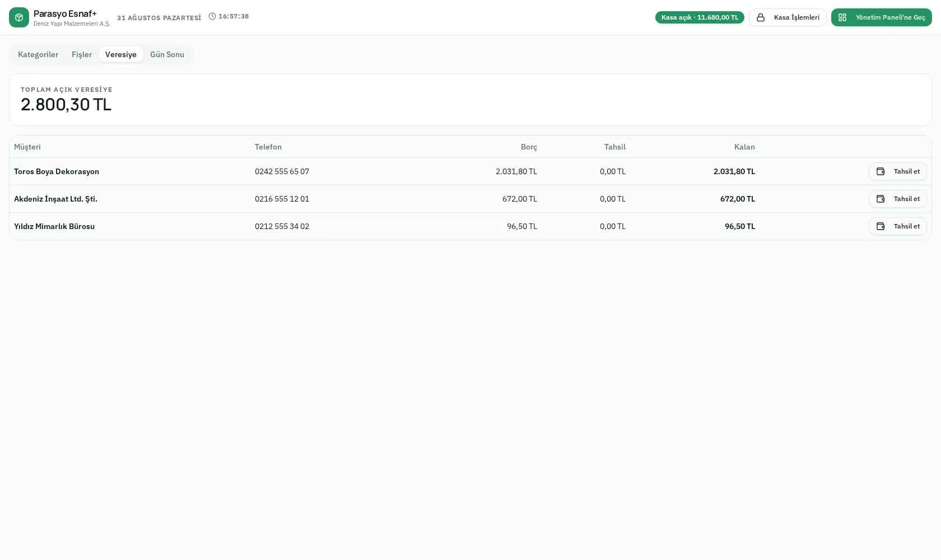Click the Tahsil column header
941x560 pixels.
coord(615,147)
